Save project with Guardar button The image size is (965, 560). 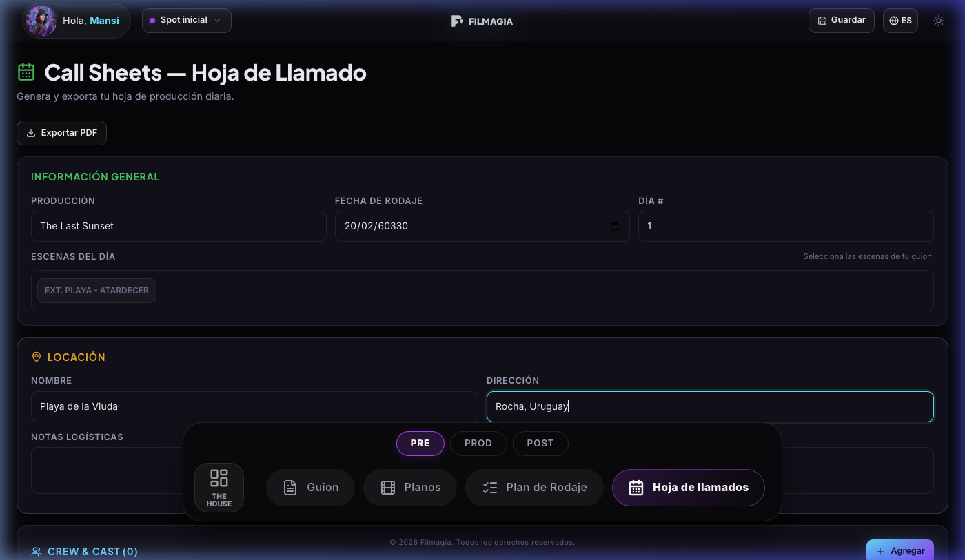click(841, 21)
